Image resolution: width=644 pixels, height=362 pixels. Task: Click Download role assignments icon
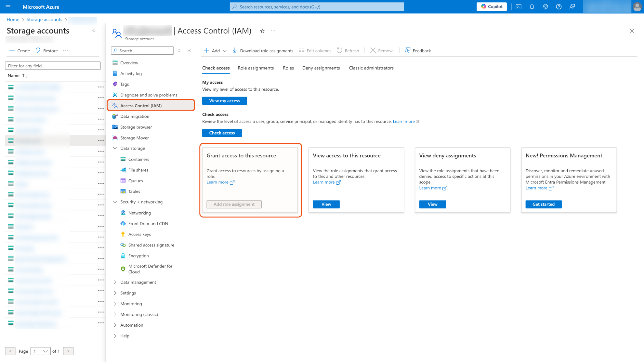pyautogui.click(x=235, y=51)
